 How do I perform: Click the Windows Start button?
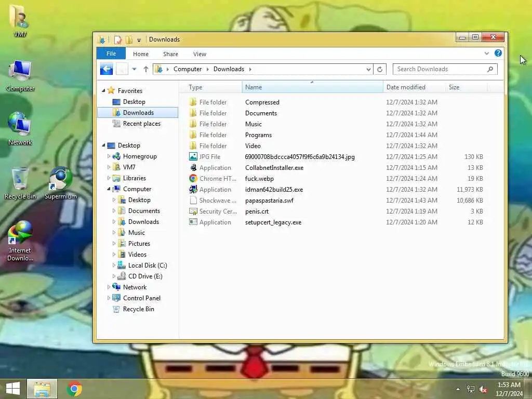click(x=13, y=389)
